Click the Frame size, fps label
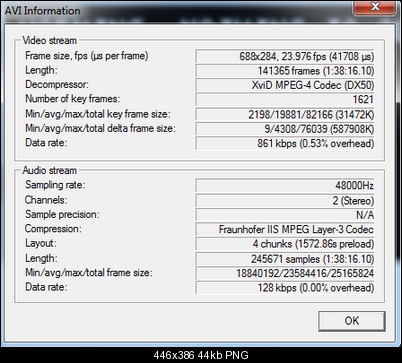 click(x=87, y=56)
